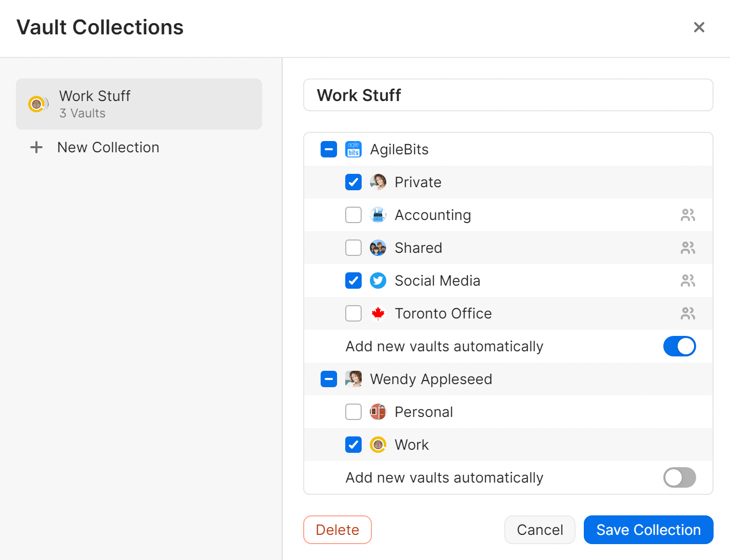Uncheck the Work vault checkbox
730x560 pixels.
click(353, 445)
